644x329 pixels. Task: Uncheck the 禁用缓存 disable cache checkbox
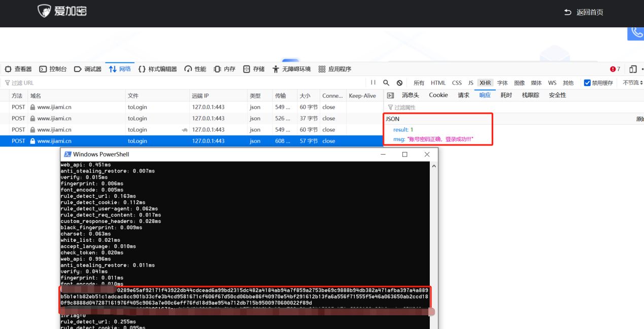587,83
